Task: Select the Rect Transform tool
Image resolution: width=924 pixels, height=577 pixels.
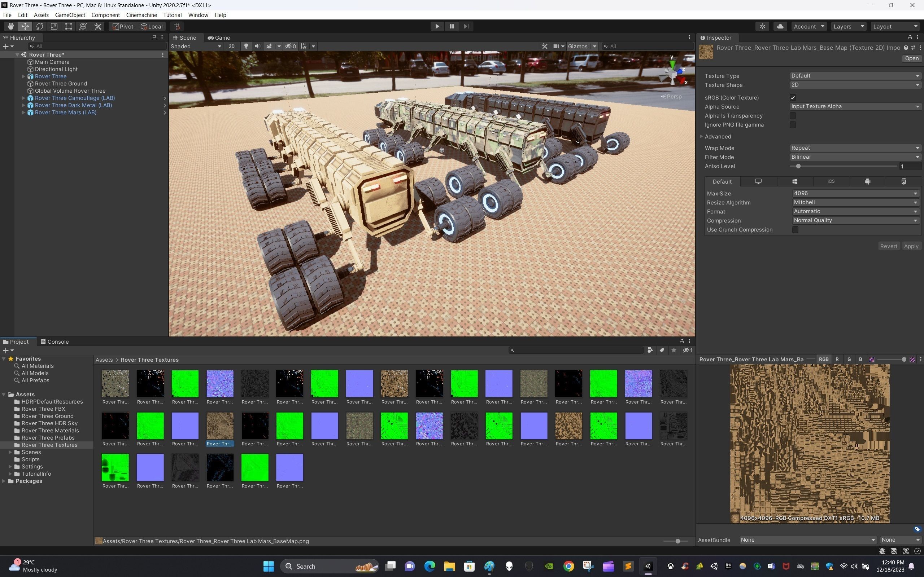Action: tap(68, 26)
